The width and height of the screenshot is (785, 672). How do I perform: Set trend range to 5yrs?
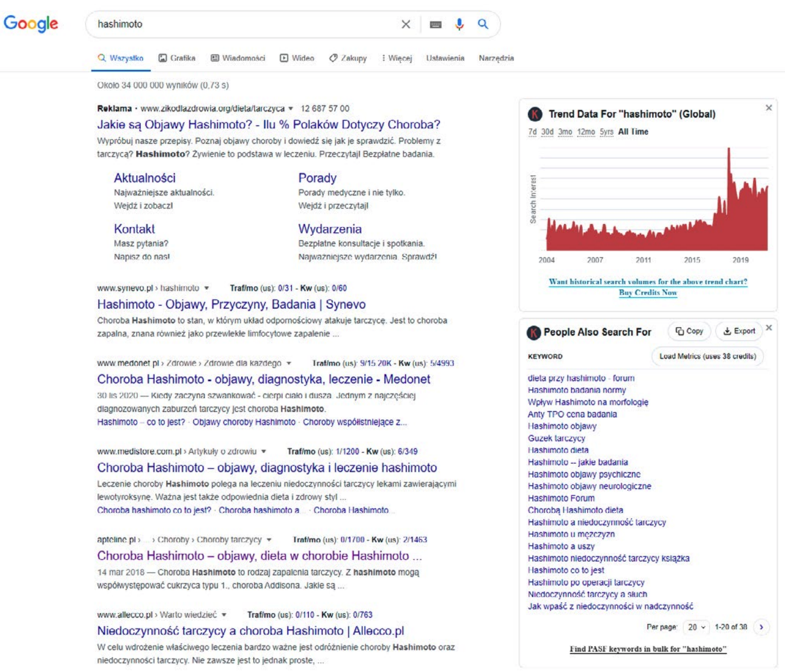pyautogui.click(x=606, y=132)
